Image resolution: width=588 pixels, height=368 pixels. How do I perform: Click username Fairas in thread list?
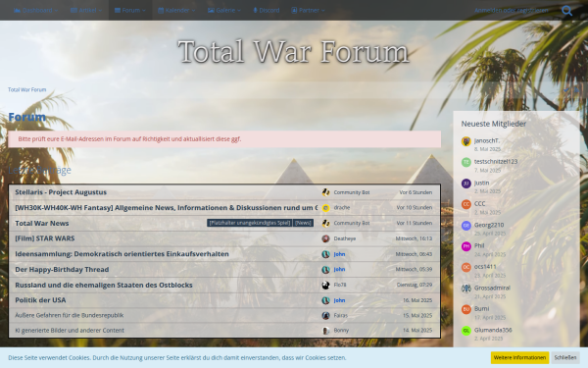coord(340,315)
